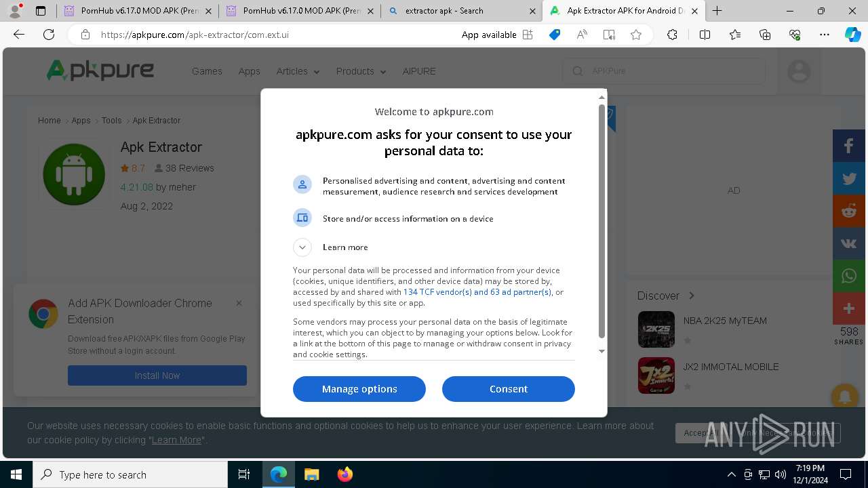
Task: Open File Explorer from taskbar
Action: click(311, 474)
